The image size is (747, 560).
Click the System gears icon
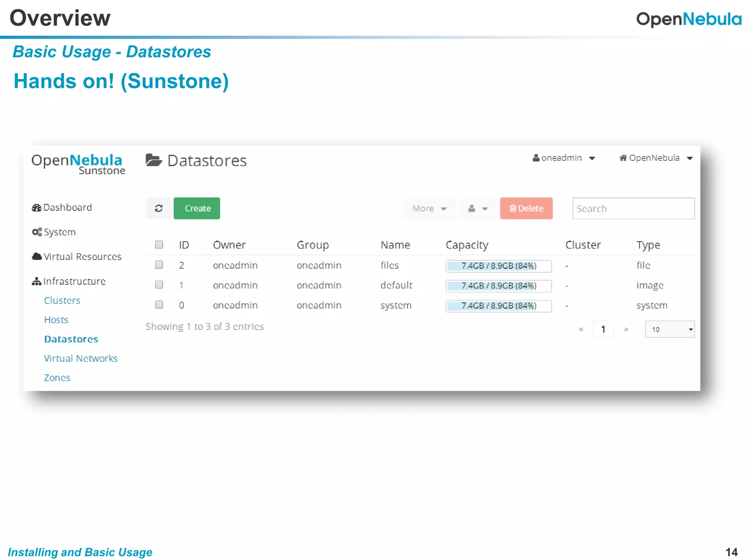37,232
